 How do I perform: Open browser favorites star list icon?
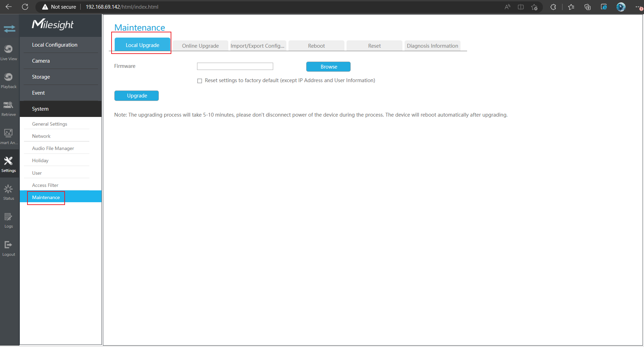click(x=571, y=7)
